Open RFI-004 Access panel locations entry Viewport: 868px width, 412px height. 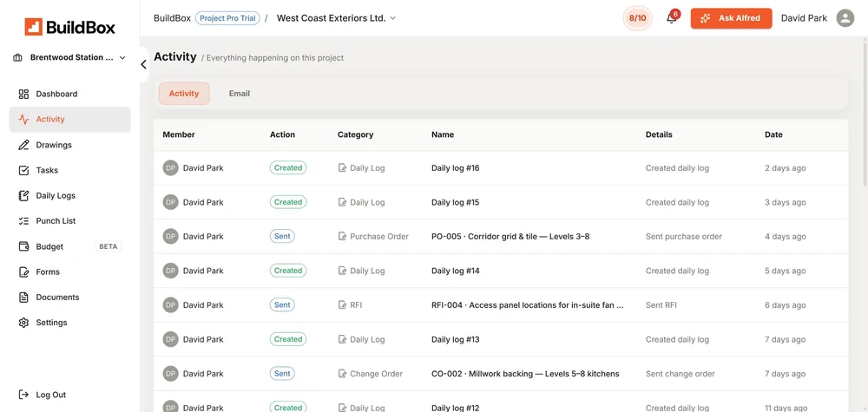[528, 305]
